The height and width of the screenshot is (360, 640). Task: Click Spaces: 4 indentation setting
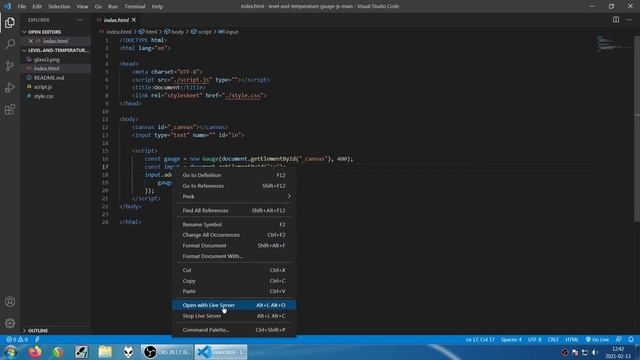511,339
